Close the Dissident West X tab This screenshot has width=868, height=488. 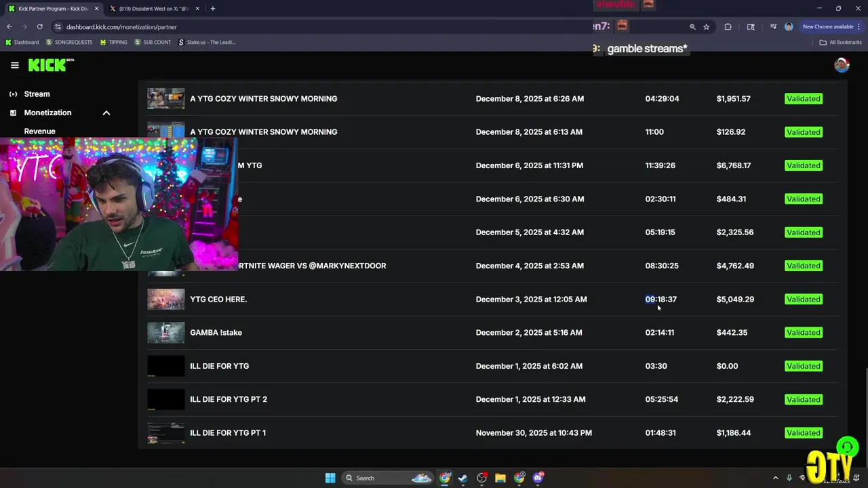click(197, 9)
